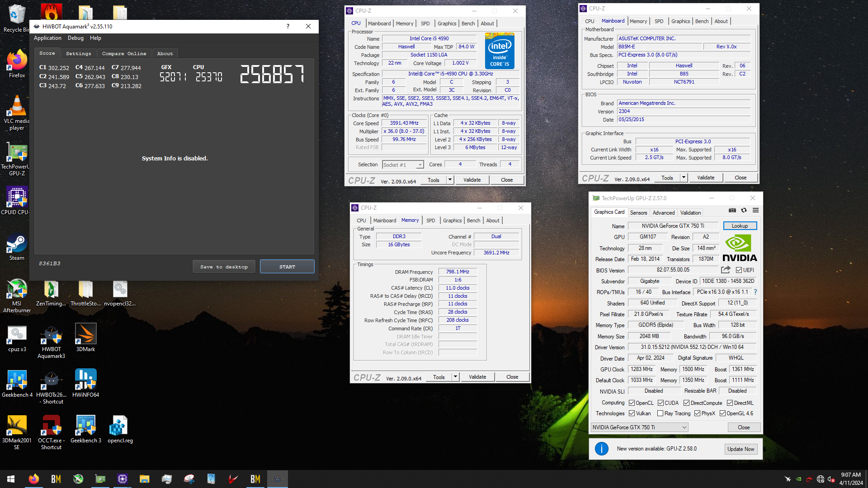Screen dimensions: 868x488
Task: Open the Settings tab in HWBOT Aquamark
Action: click(x=78, y=53)
